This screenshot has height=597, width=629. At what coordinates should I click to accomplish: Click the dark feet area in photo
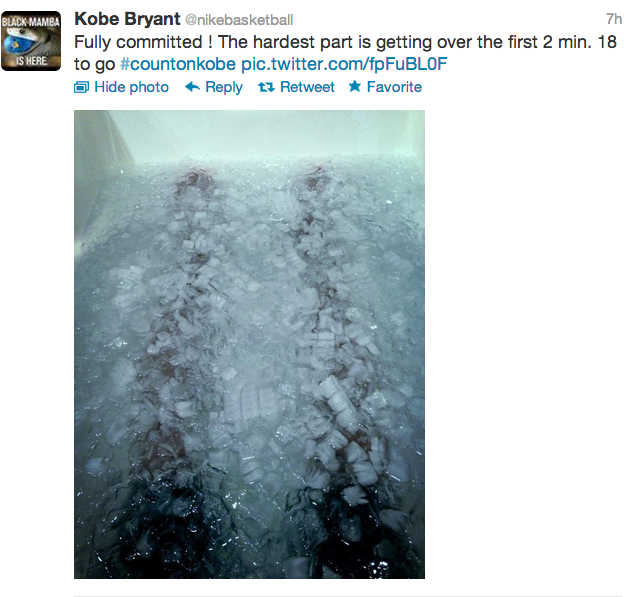coord(249,534)
